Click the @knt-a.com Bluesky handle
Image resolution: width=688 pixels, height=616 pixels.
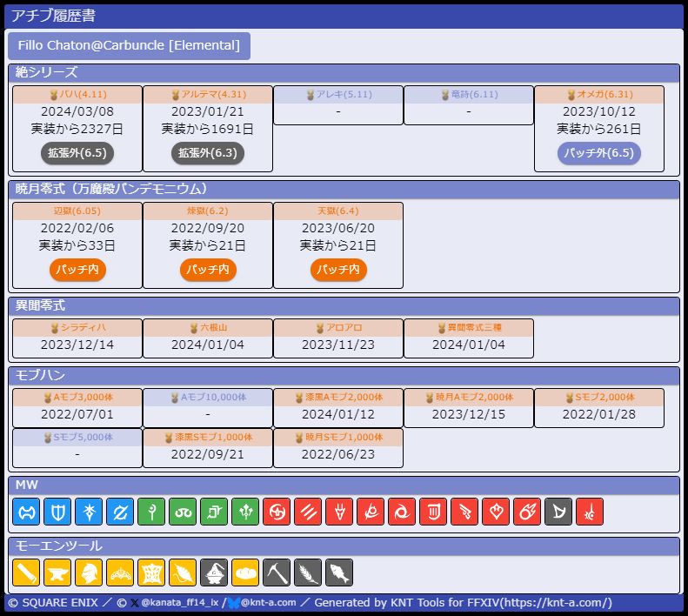point(268,603)
